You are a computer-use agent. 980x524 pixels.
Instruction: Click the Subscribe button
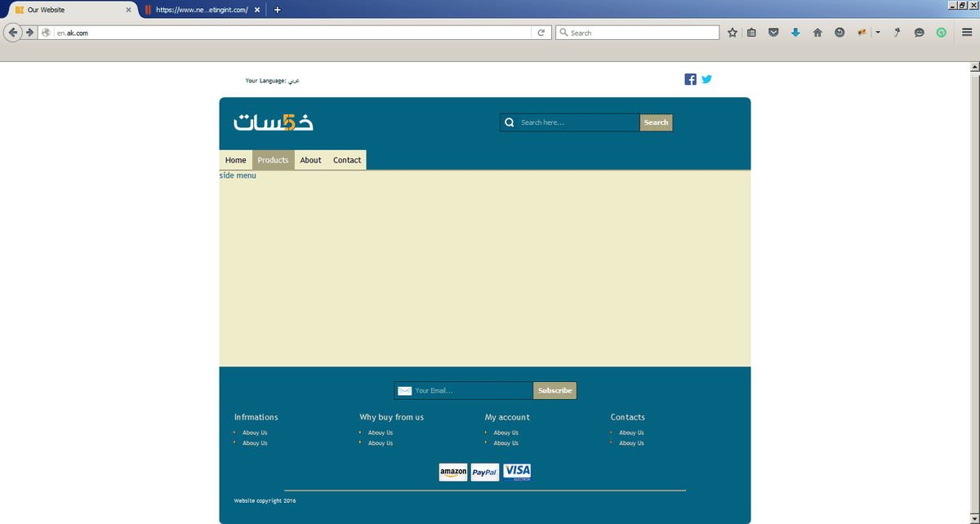click(555, 390)
